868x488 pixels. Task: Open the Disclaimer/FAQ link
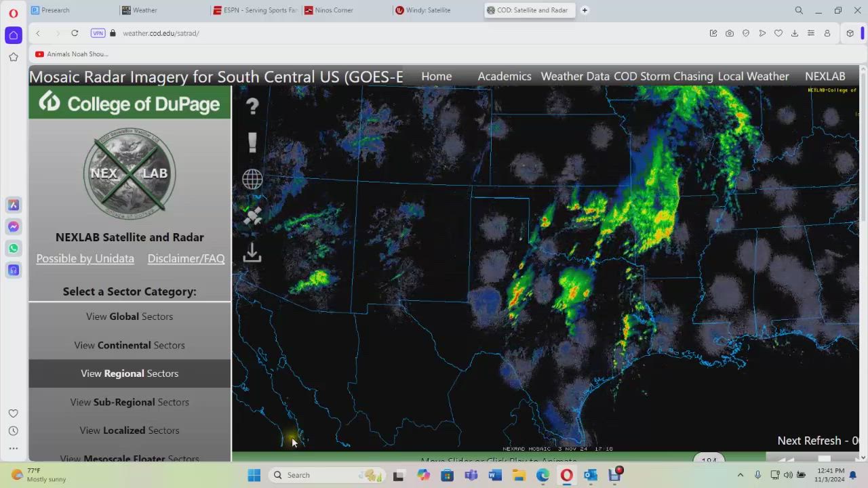(186, 258)
